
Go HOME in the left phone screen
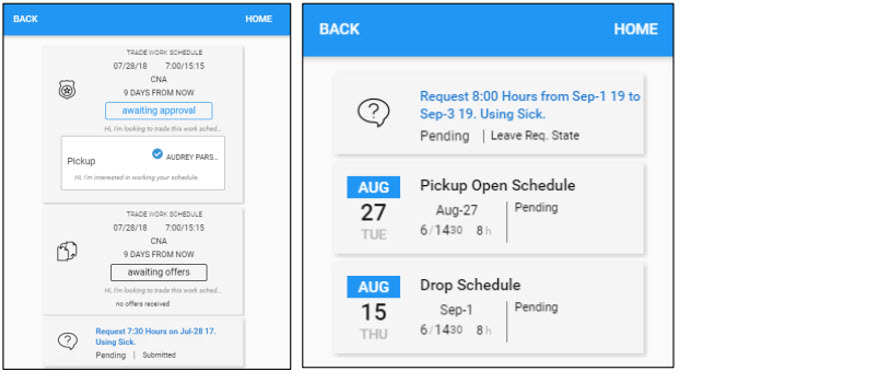click(x=258, y=19)
